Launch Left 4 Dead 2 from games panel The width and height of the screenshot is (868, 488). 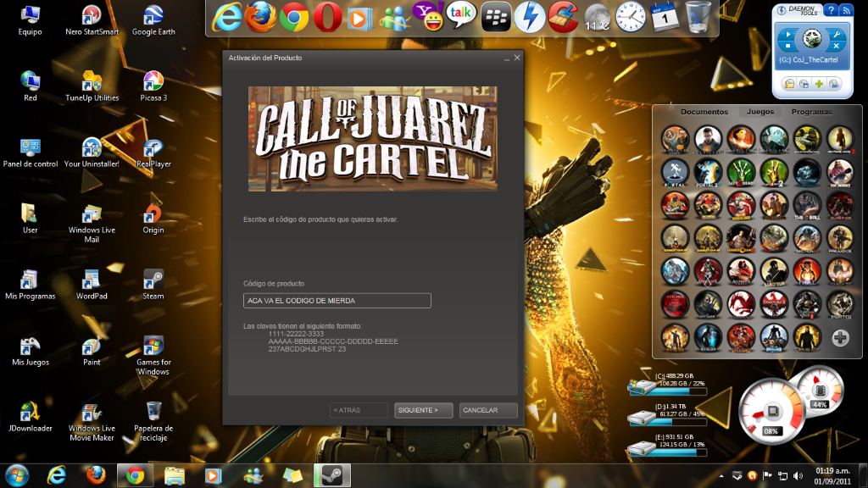point(774,172)
